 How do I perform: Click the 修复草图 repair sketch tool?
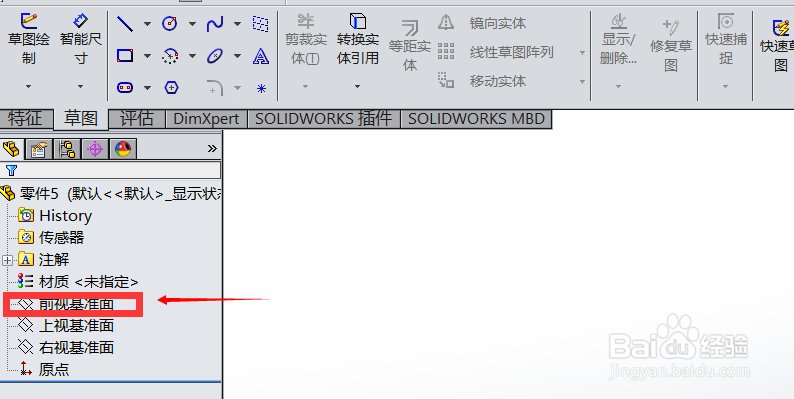click(x=671, y=46)
